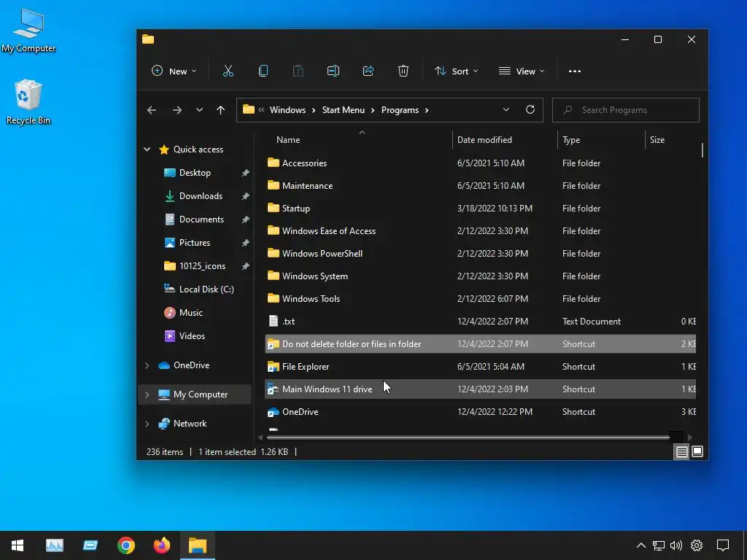Click File Explorer taskbar icon

197,545
